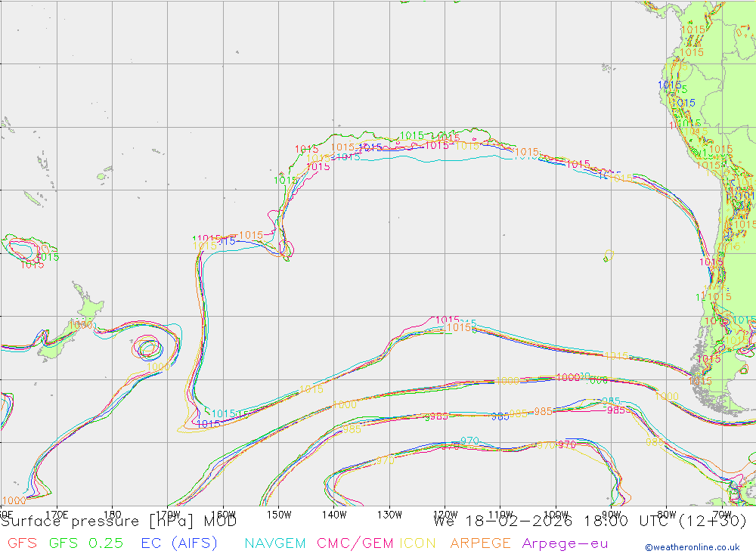The height and width of the screenshot is (554, 756).
Task: Select the NAVGEM legend label
Action: (275, 543)
